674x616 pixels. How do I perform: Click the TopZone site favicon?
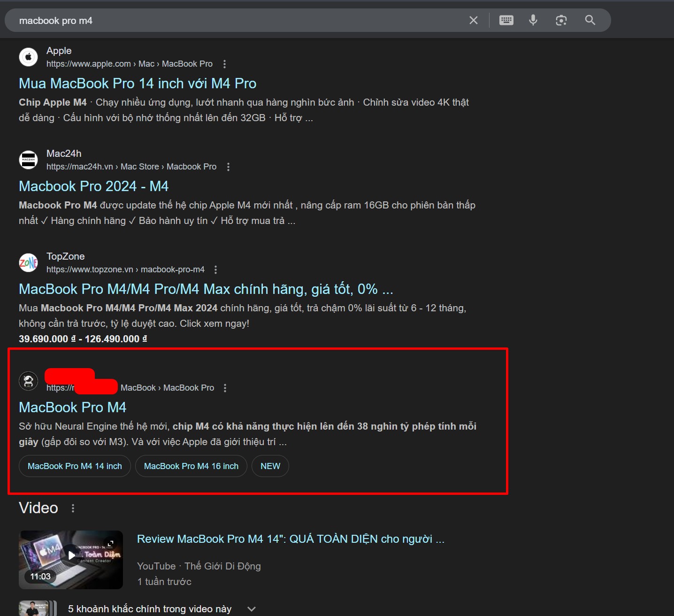[28, 263]
